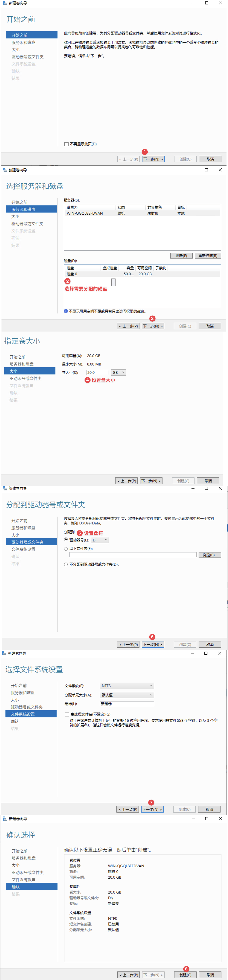Click 取消 on the 分配到驱动器号或文件夹 page
The height and width of the screenshot is (980, 228).
(210, 644)
